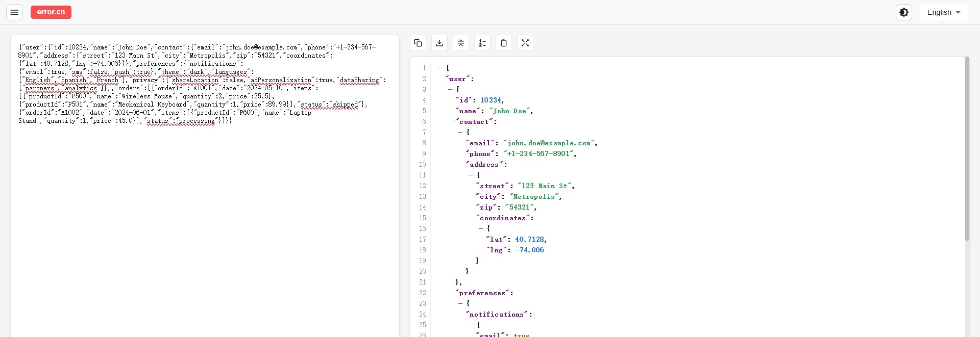Screen dimensions: 980x337
Task: Click the "preferences" key
Action: pyautogui.click(x=482, y=293)
